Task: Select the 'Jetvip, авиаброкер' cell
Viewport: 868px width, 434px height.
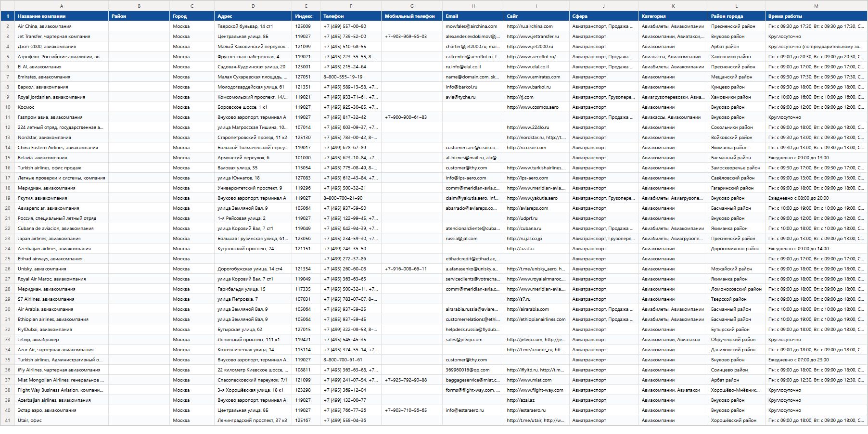Action: (x=62, y=340)
